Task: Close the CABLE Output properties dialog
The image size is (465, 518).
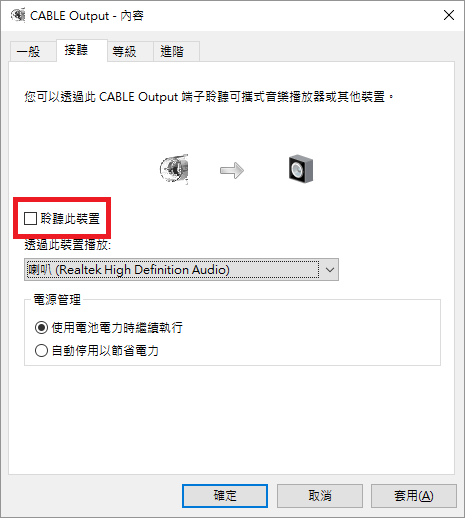Action: click(x=449, y=15)
